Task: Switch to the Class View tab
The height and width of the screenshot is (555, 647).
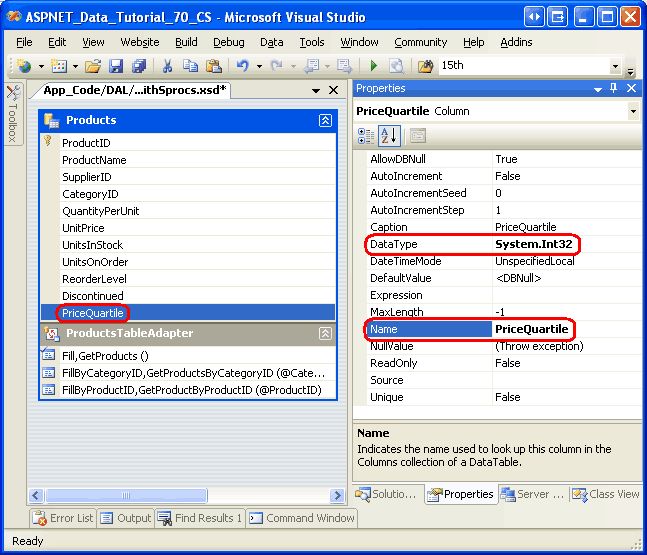Action: tap(606, 494)
